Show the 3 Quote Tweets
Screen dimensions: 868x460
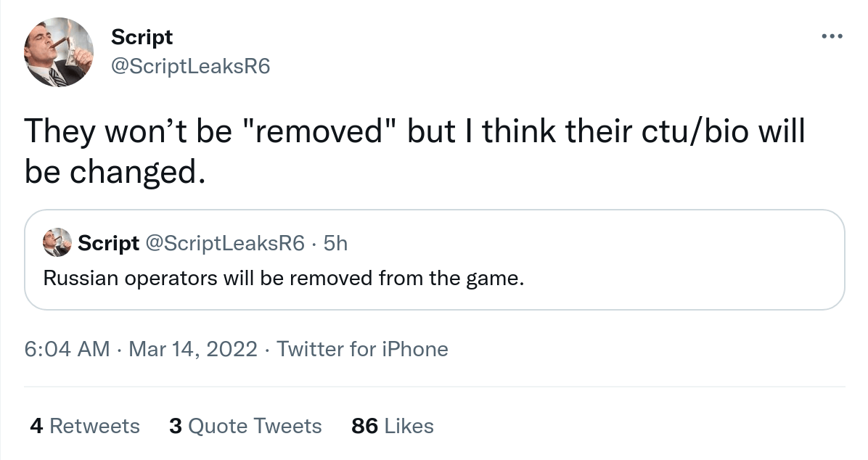click(245, 426)
